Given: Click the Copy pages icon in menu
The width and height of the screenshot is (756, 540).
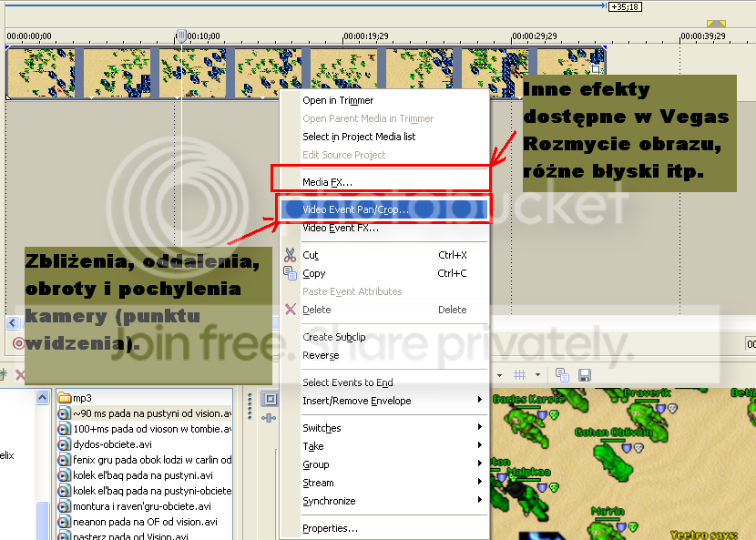Looking at the screenshot, I should [290, 273].
